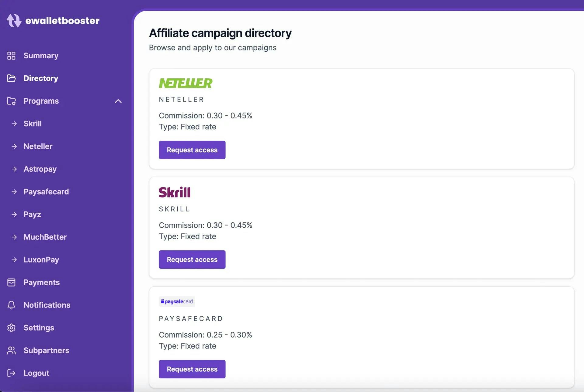584x392 pixels.
Task: Open the Summary dashboard section
Action: coord(41,56)
